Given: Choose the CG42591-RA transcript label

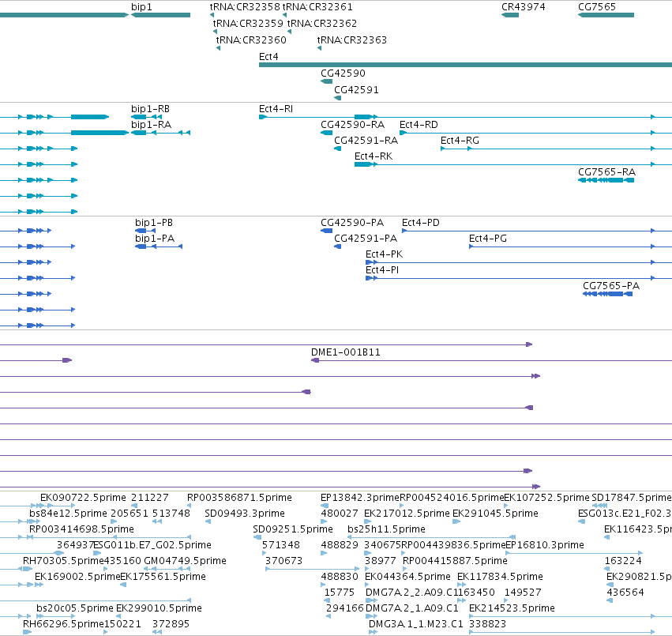Looking at the screenshot, I should tap(366, 141).
